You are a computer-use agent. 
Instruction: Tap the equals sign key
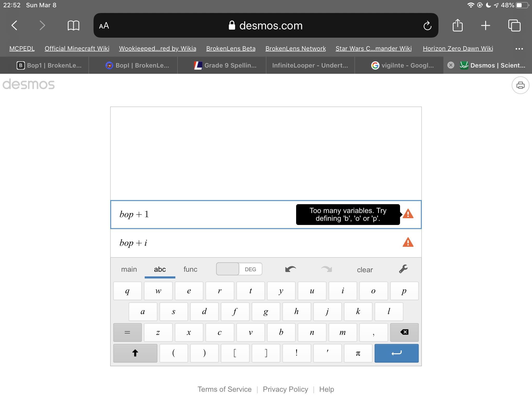pyautogui.click(x=128, y=332)
